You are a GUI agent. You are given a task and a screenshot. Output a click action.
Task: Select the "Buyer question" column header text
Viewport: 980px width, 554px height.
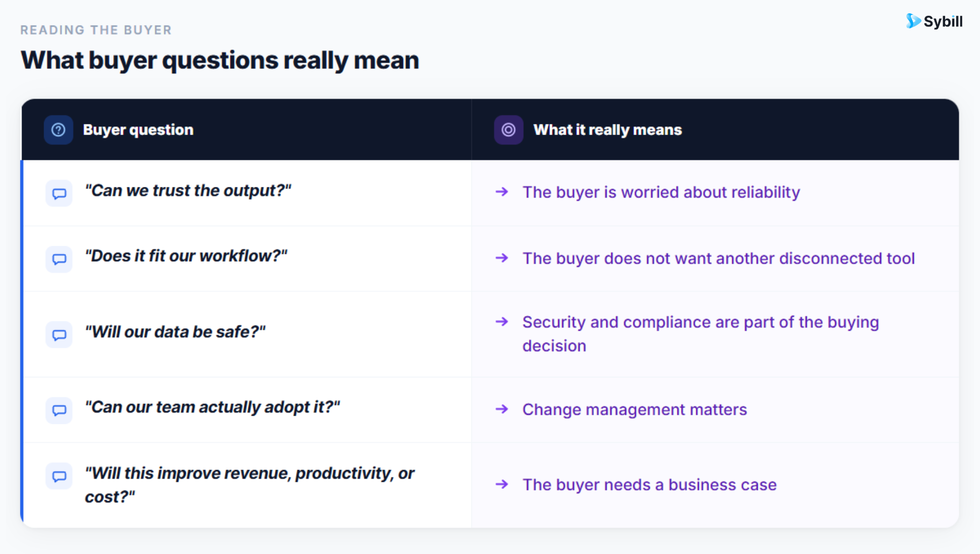pyautogui.click(x=138, y=130)
